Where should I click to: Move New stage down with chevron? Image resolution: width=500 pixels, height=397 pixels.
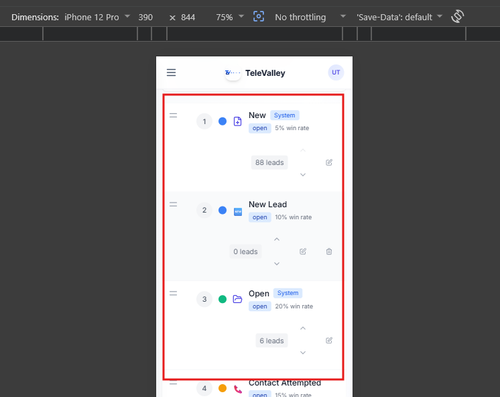303,175
